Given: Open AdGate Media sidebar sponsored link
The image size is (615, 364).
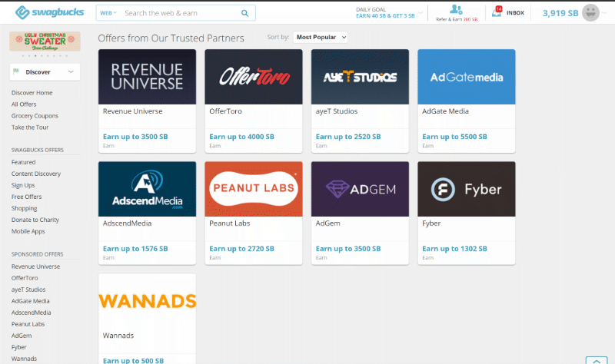Looking at the screenshot, I should point(30,301).
